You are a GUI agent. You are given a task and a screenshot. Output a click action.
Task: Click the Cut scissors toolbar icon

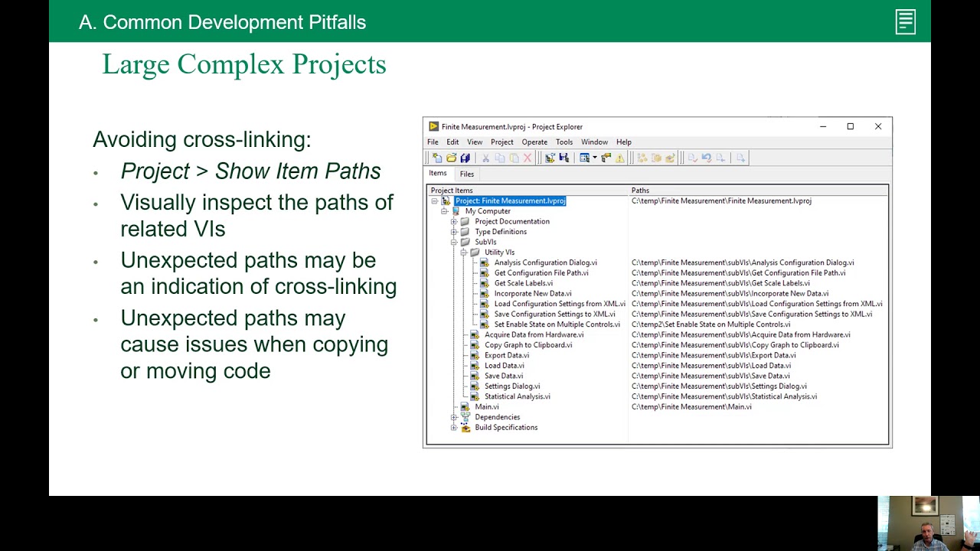(x=485, y=158)
